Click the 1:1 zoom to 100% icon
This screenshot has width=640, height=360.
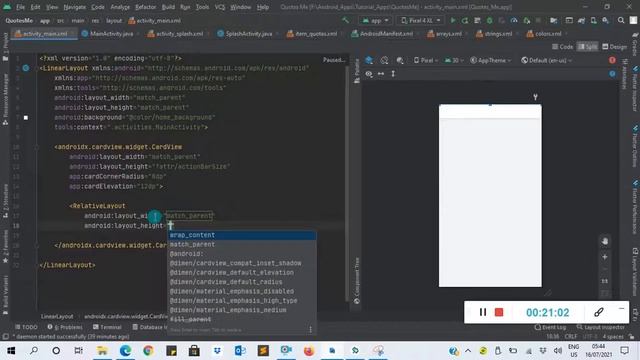tap(604, 281)
